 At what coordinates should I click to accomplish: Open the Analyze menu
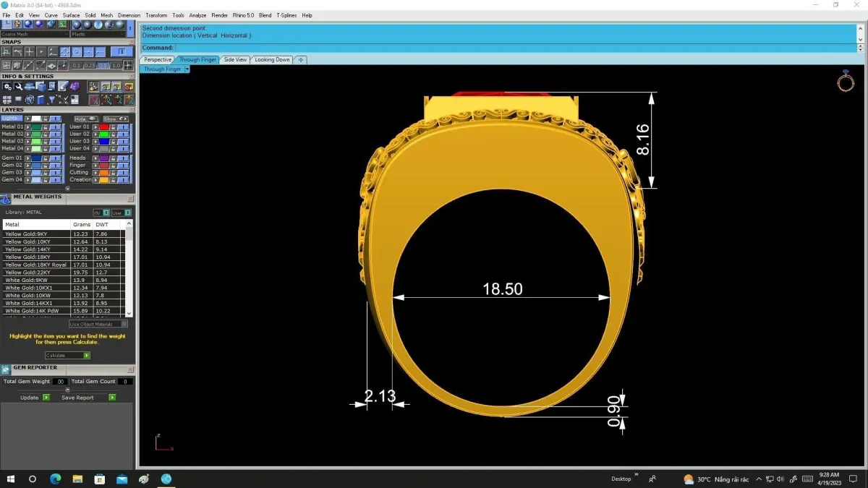pos(197,15)
